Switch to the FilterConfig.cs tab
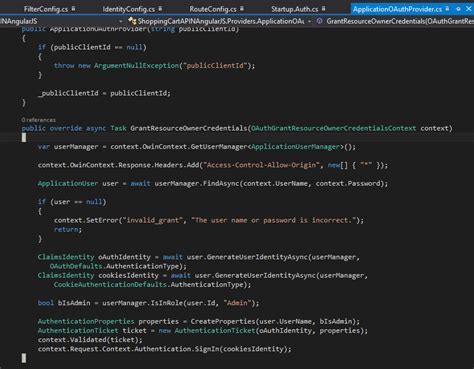Viewport: 474px width, 369px height. pos(46,9)
